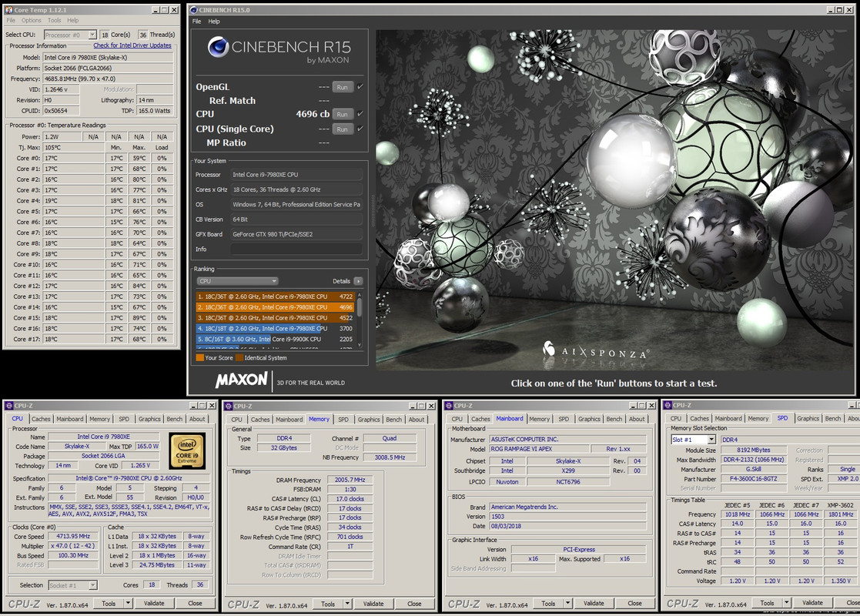
Task: Click the Cinebench Info input field
Action: 296,249
